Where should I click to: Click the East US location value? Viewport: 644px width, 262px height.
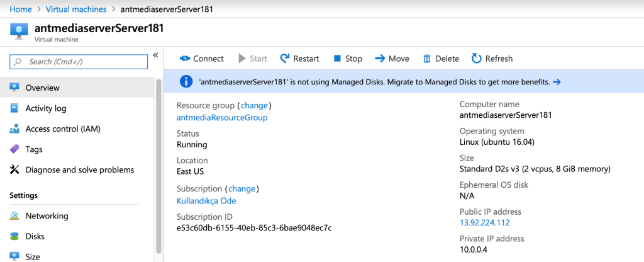pyautogui.click(x=190, y=171)
